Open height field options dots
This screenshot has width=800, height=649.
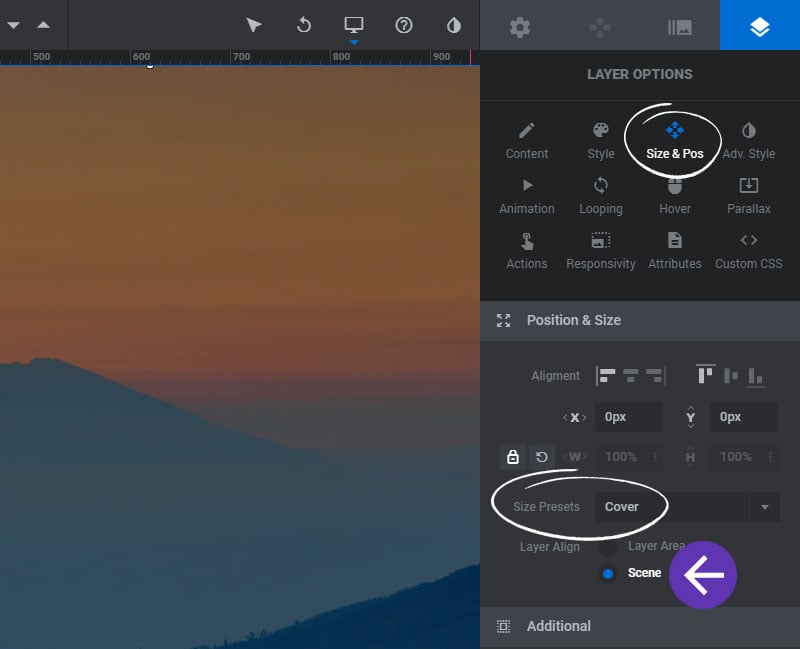[770, 457]
